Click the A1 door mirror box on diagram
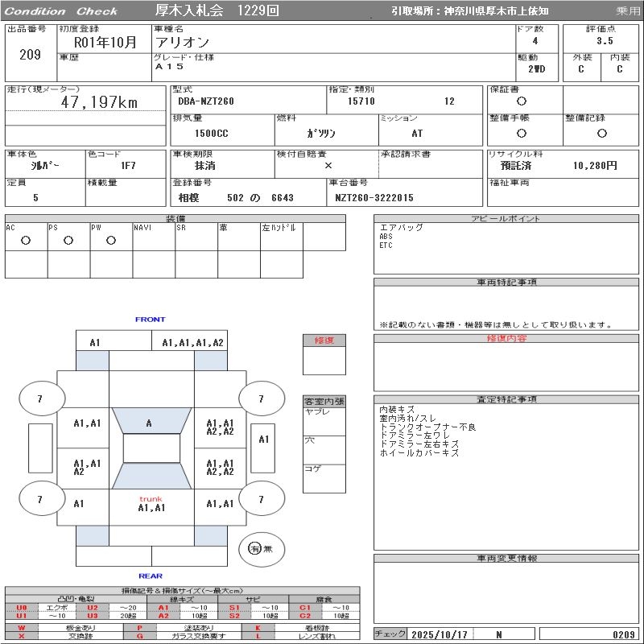This screenshot has width=644, height=644. (264, 440)
